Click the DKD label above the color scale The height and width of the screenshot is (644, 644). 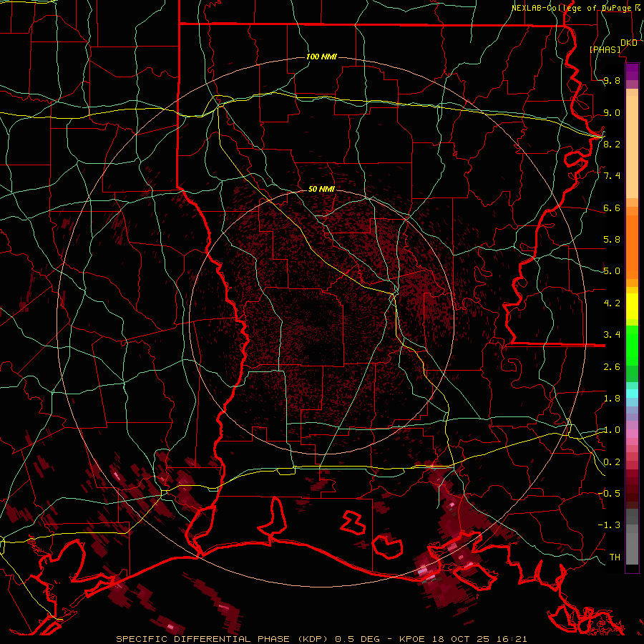(628, 43)
